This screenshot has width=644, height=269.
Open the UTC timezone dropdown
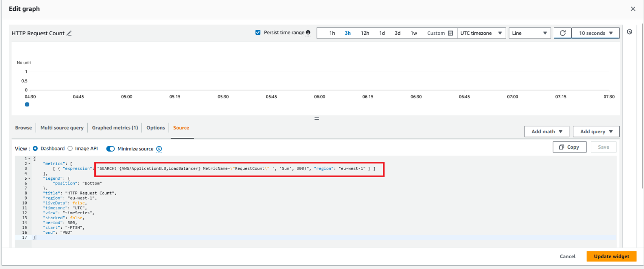(481, 33)
